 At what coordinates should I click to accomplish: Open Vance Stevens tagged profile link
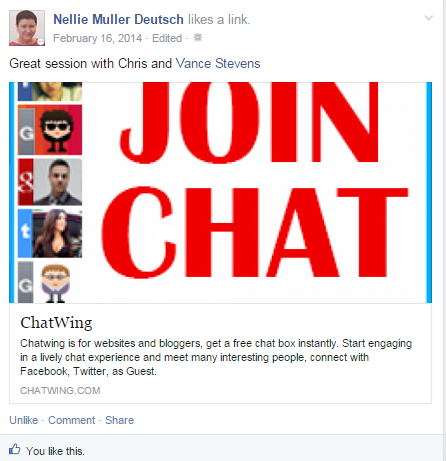pyautogui.click(x=218, y=64)
